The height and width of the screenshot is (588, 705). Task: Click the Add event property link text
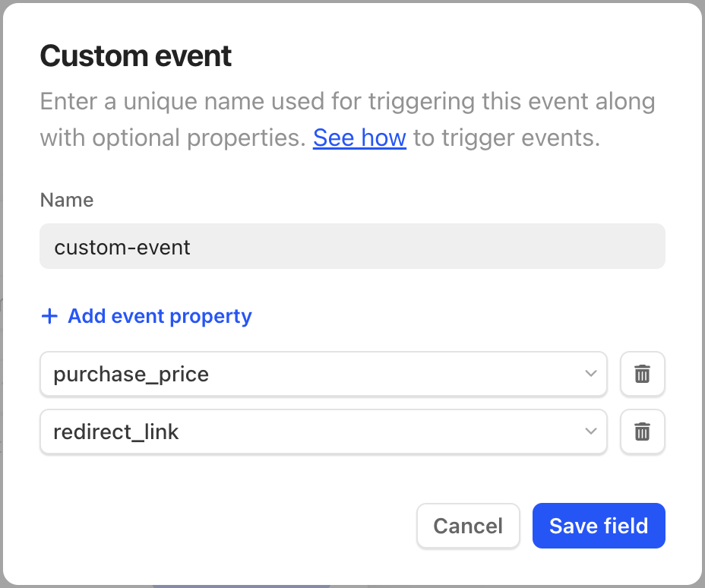point(160,317)
